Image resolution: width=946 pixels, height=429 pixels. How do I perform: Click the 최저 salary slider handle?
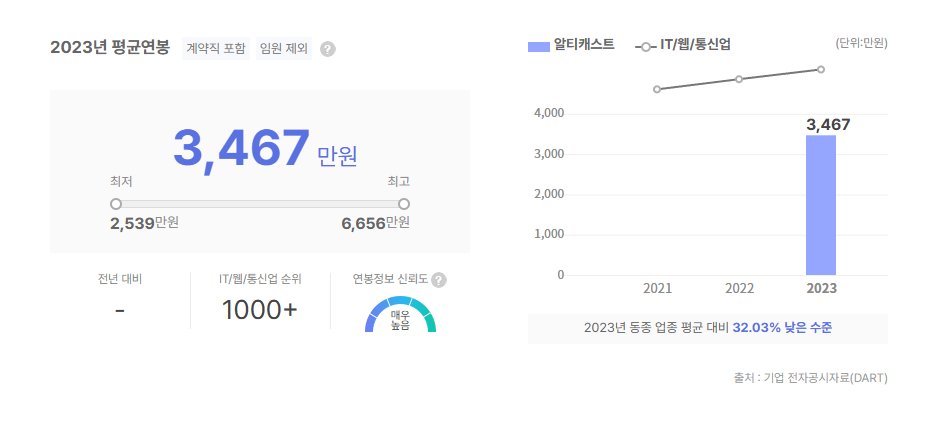pyautogui.click(x=116, y=204)
